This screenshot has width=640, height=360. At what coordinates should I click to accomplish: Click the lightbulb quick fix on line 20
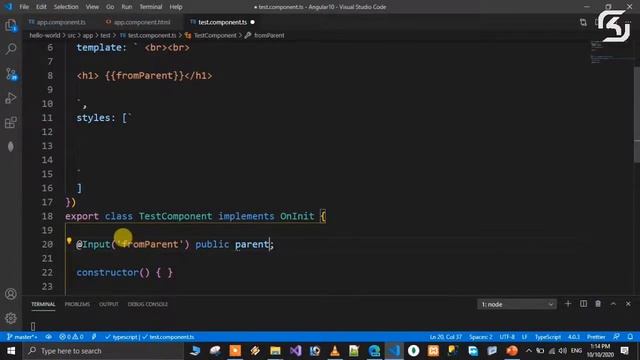(69, 241)
